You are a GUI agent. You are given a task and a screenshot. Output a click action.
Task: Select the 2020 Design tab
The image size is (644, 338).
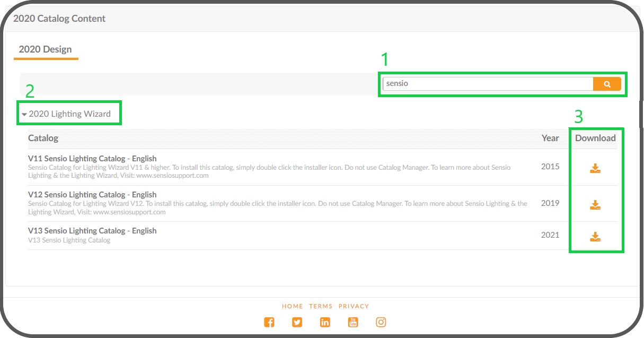pos(45,49)
